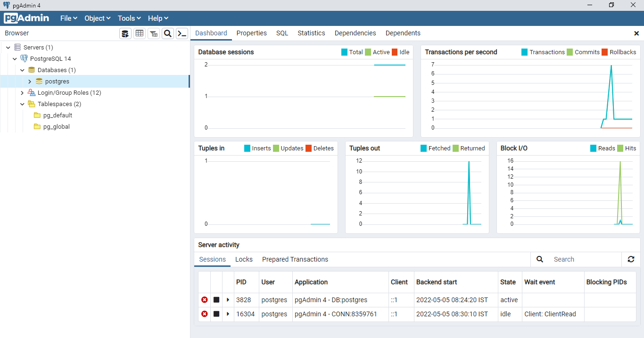Click the Search field in Server activity
The height and width of the screenshot is (338, 644).
585,259
